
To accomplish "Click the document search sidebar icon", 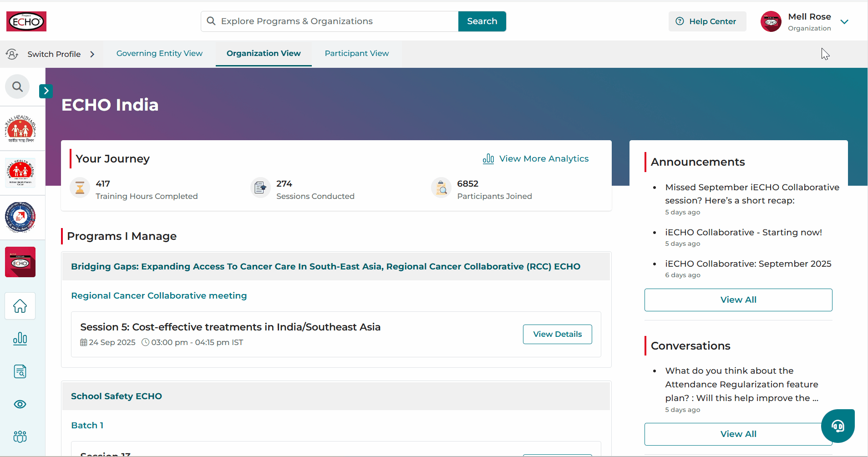I will click(20, 371).
